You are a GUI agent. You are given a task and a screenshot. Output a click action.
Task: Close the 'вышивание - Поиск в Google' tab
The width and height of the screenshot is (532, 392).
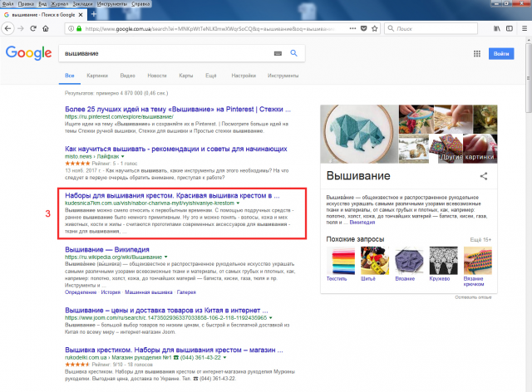coord(81,15)
